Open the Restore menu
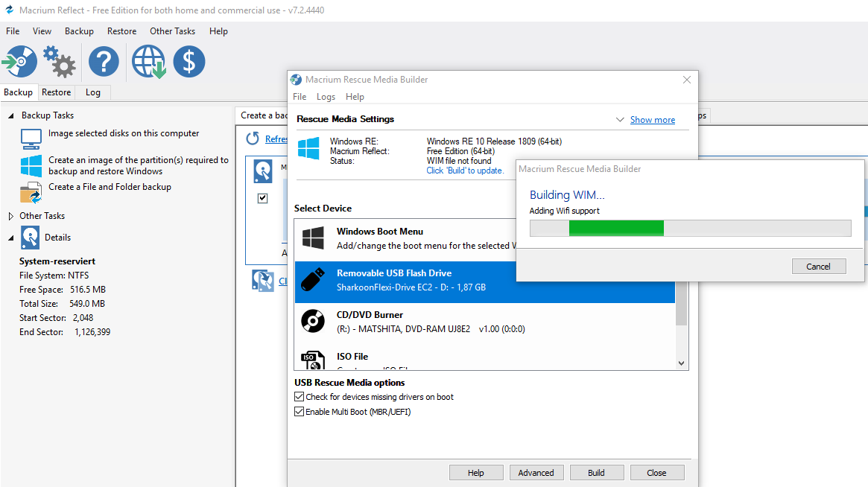The height and width of the screenshot is (487, 868). (121, 31)
